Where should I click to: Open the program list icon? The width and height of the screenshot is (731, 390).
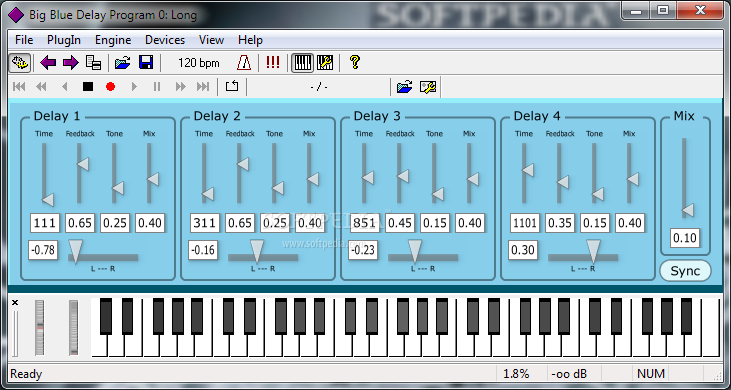[x=94, y=62]
